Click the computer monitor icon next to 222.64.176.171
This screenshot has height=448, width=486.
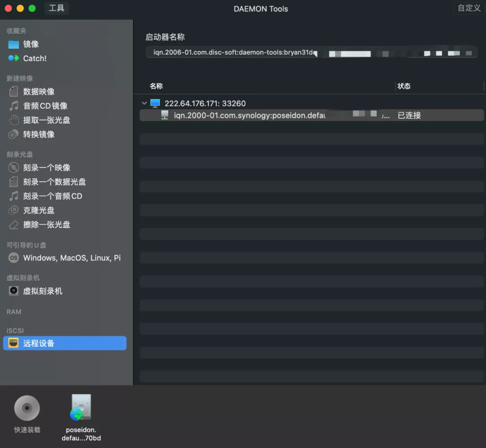click(x=155, y=103)
